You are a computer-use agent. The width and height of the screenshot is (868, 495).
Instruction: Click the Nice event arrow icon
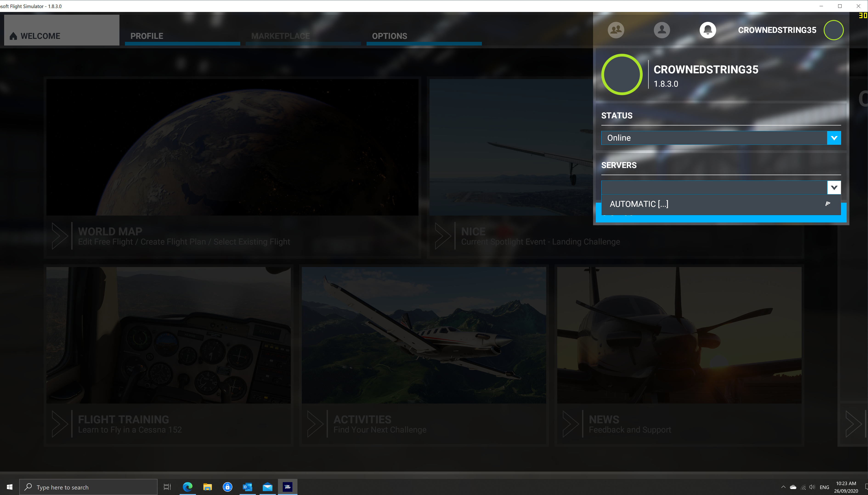[443, 236]
